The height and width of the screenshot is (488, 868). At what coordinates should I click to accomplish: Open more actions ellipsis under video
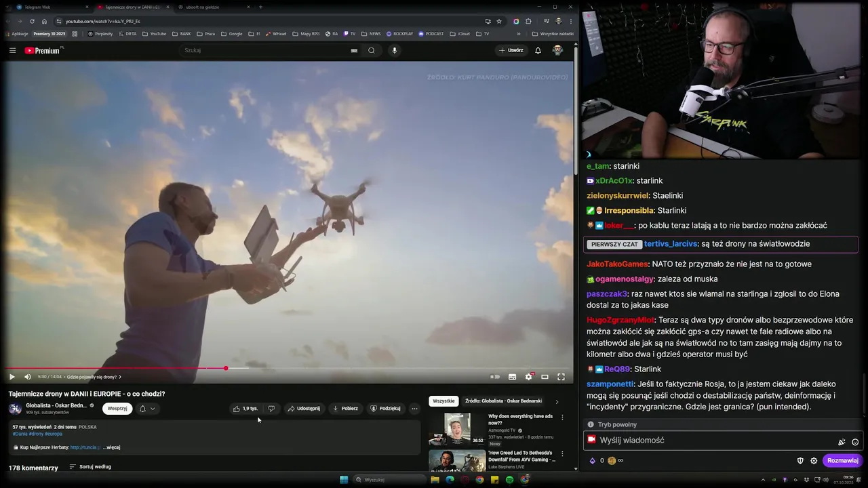[414, 409]
